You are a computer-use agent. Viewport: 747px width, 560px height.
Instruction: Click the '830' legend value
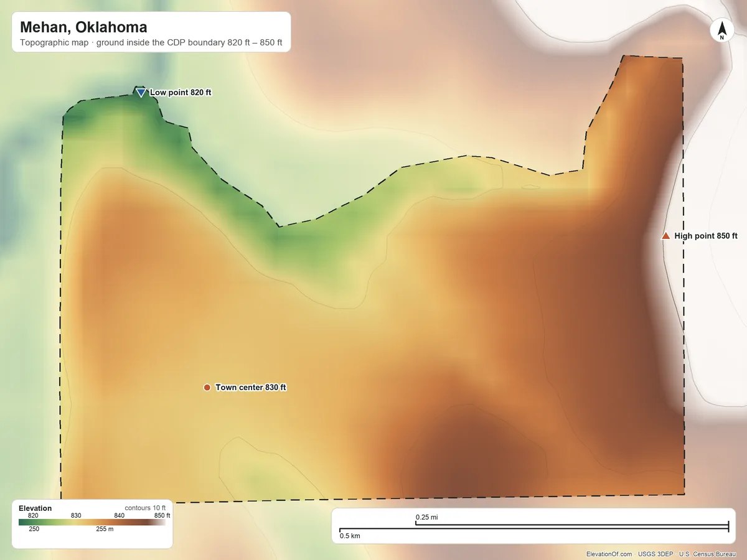point(76,515)
